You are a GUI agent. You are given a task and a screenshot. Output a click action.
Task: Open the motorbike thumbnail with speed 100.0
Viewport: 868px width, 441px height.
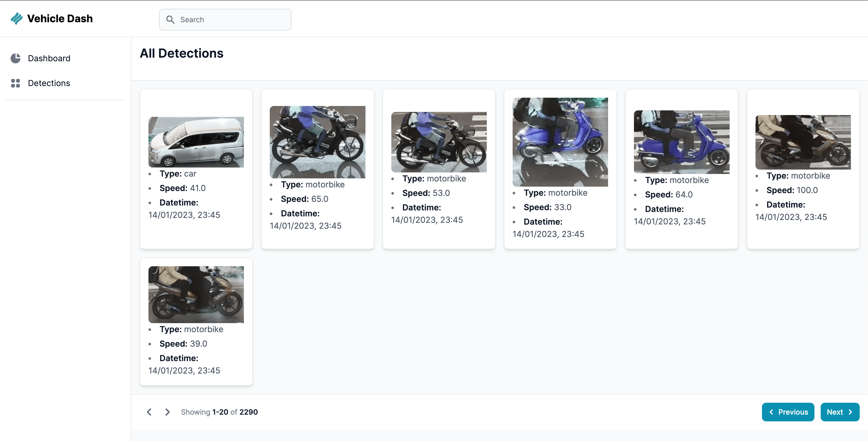point(803,142)
